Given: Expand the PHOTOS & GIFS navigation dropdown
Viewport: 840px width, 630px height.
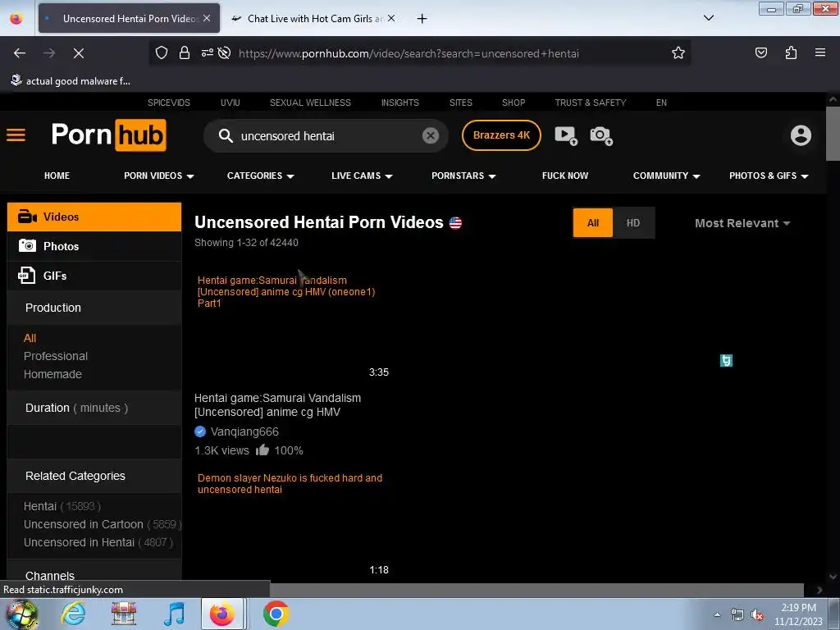Looking at the screenshot, I should coord(768,176).
